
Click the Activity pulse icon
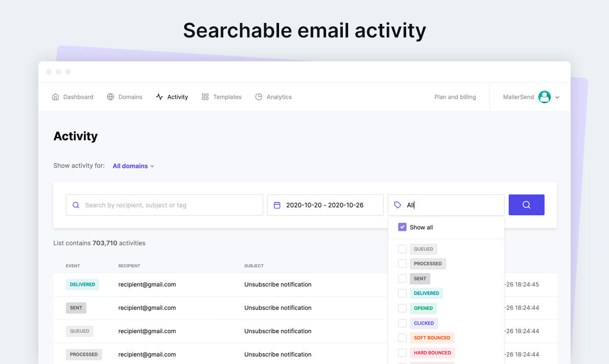(x=160, y=97)
